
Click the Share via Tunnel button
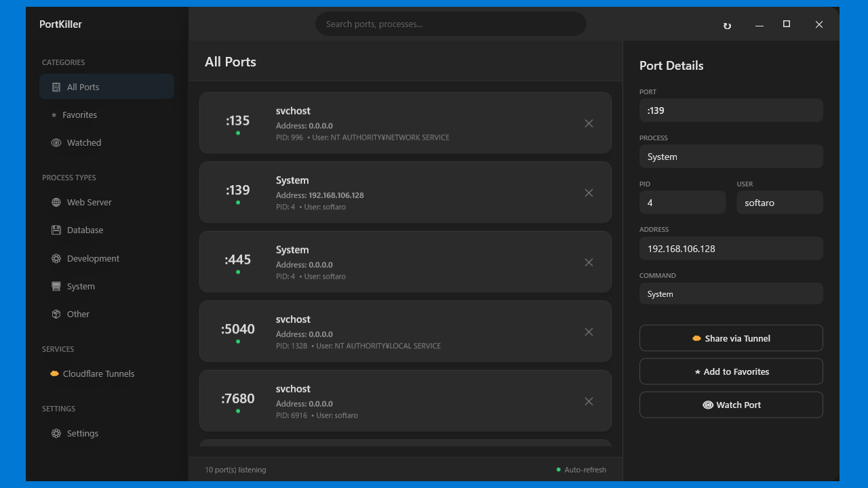point(731,338)
